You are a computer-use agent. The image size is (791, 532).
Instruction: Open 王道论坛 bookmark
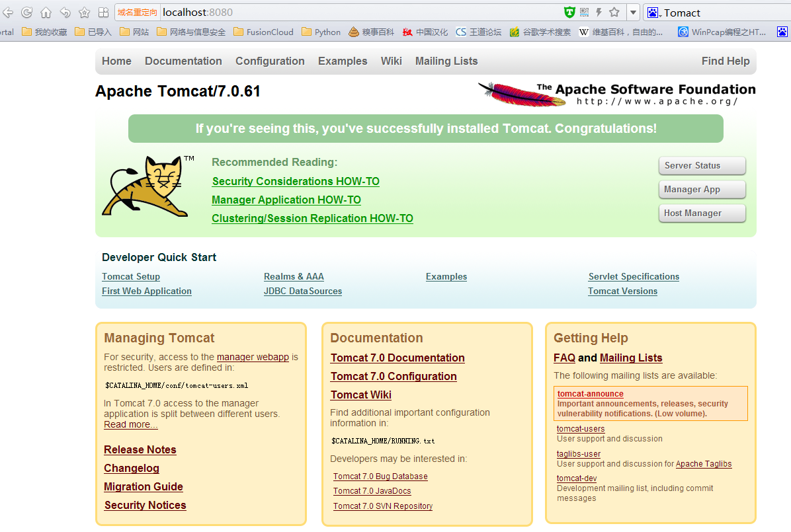click(x=478, y=32)
